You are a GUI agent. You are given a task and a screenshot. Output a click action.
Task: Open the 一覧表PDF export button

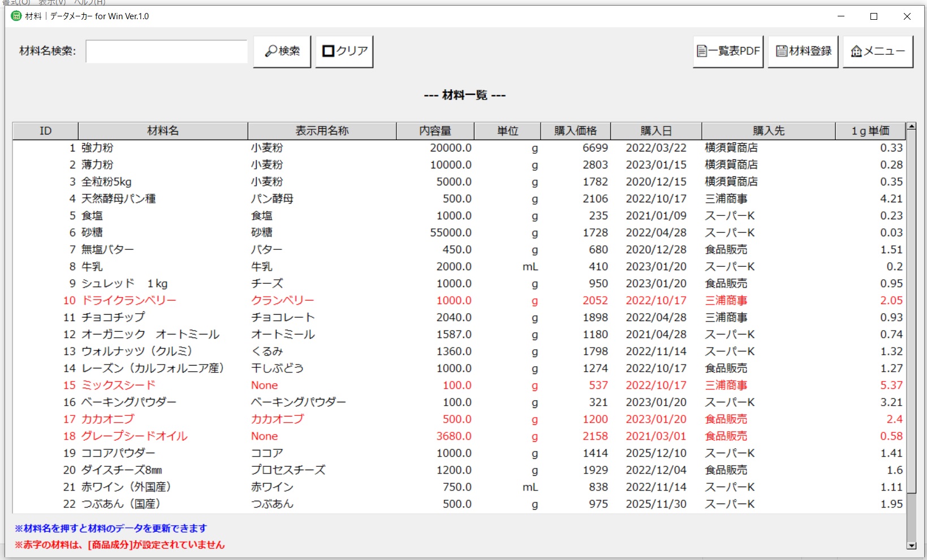pyautogui.click(x=728, y=51)
